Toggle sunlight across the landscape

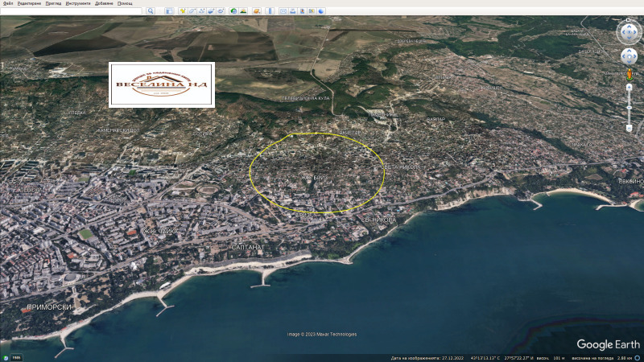(242, 11)
